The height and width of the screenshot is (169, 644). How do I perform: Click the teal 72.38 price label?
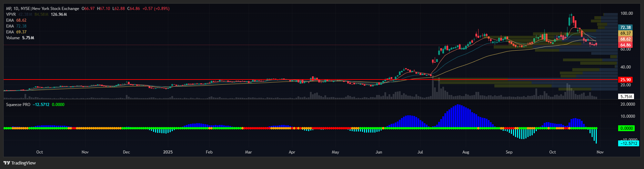pyautogui.click(x=625, y=28)
